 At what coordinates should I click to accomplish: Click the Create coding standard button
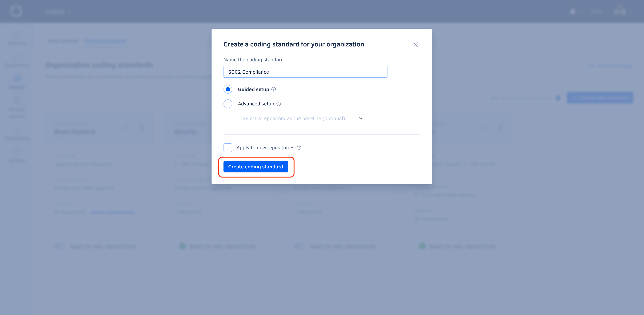pyautogui.click(x=255, y=167)
